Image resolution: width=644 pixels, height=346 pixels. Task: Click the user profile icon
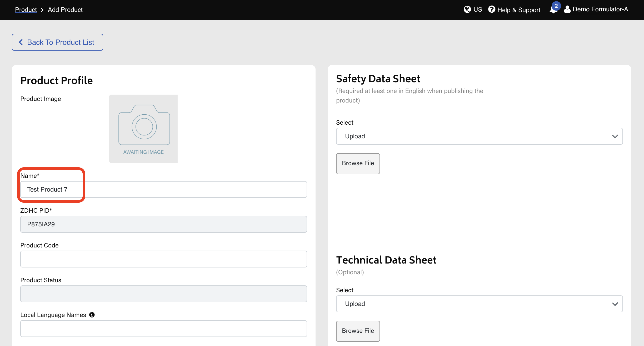tap(567, 9)
